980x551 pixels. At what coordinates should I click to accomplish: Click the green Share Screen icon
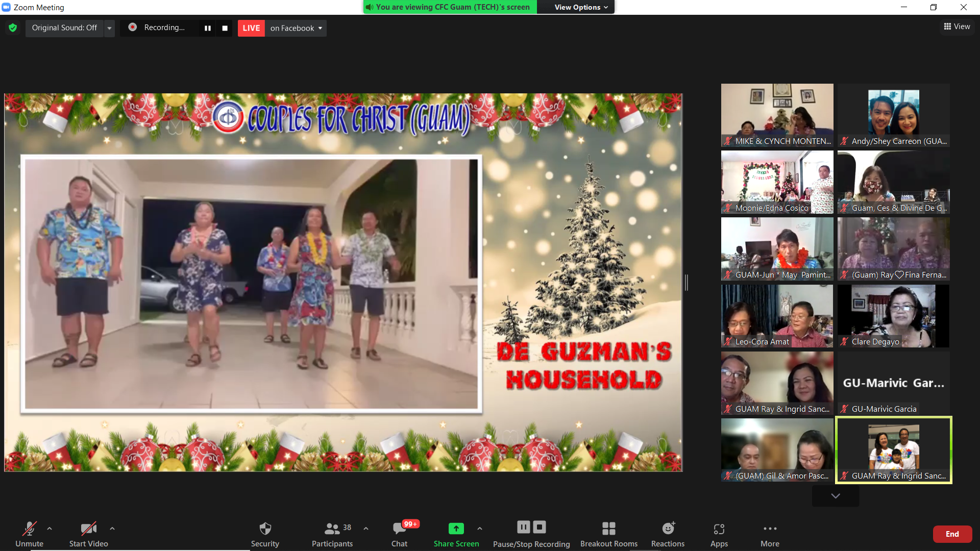coord(456,529)
